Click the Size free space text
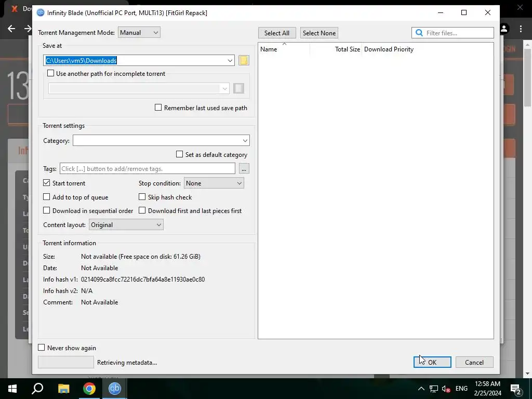The image size is (532, 399). [x=140, y=257]
